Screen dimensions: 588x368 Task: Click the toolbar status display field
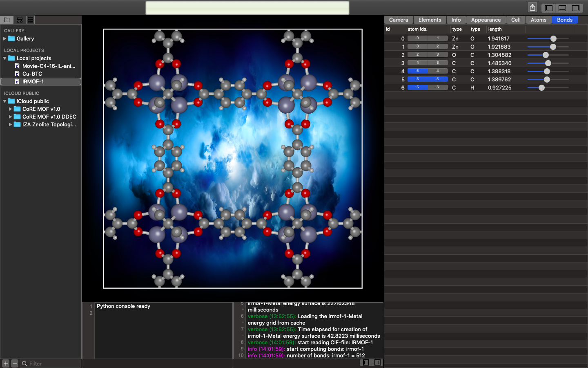(x=247, y=8)
